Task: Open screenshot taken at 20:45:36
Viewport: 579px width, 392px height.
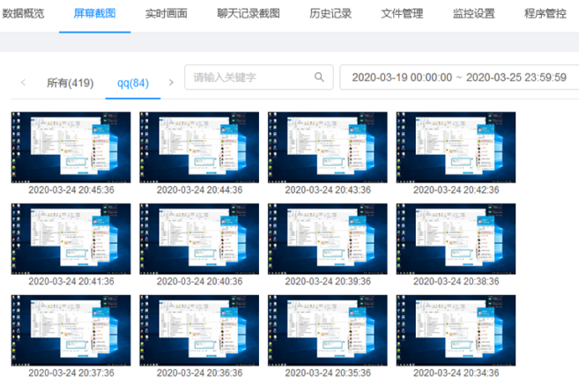Action: 71,147
